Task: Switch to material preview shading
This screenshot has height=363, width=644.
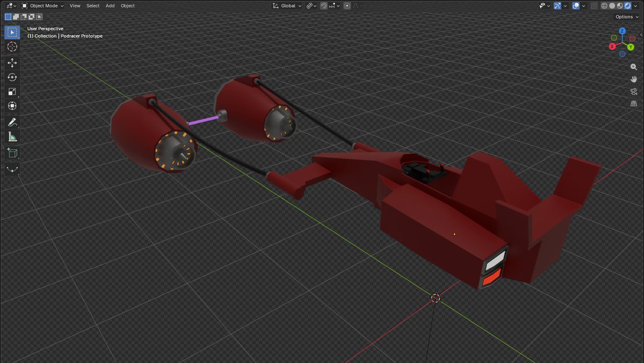Action: pos(620,6)
